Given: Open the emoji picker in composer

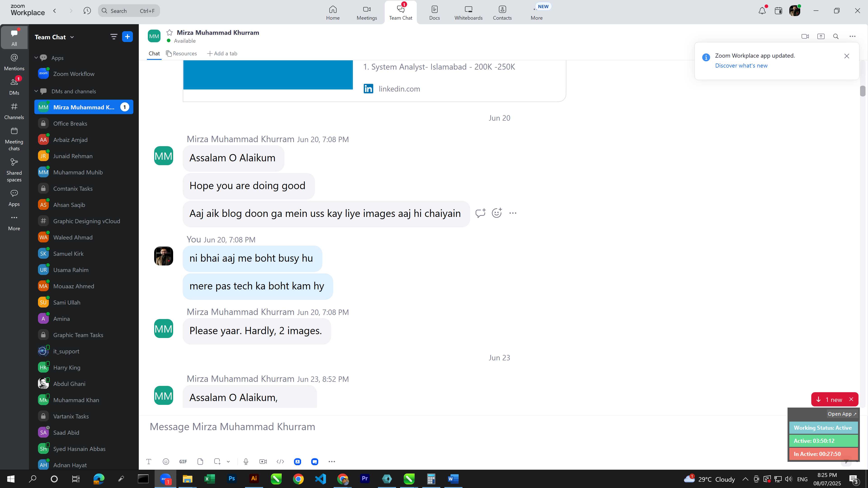Looking at the screenshot, I should coord(166,461).
